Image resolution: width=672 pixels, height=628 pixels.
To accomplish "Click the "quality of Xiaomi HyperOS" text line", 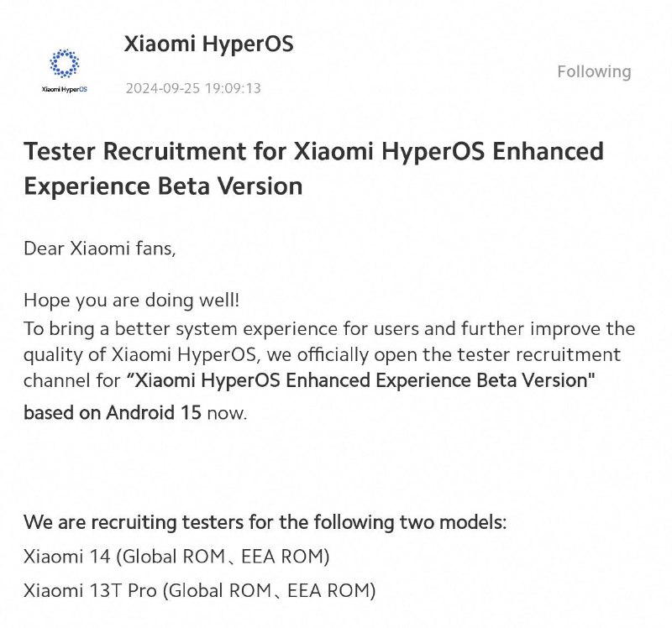I will point(323,354).
